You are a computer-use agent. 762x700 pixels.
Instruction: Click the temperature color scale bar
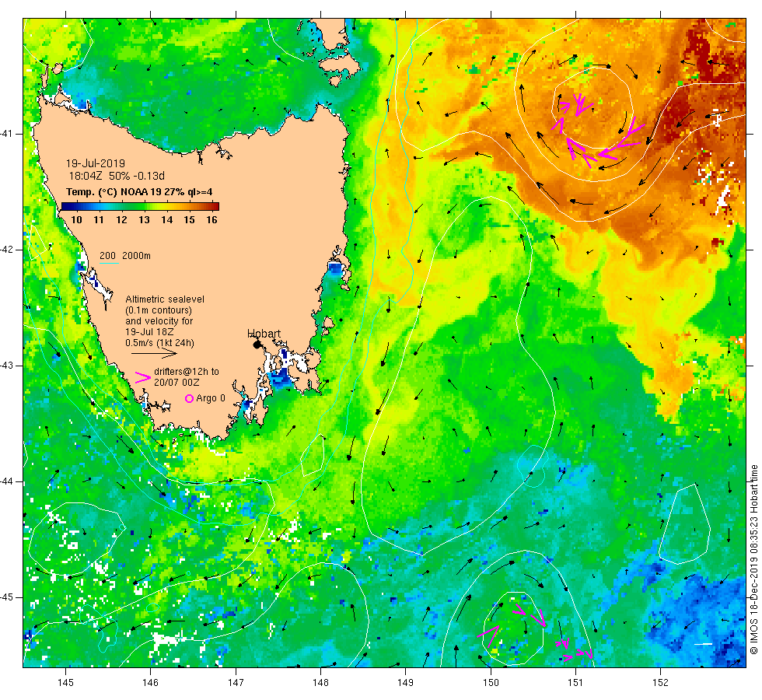[140, 206]
